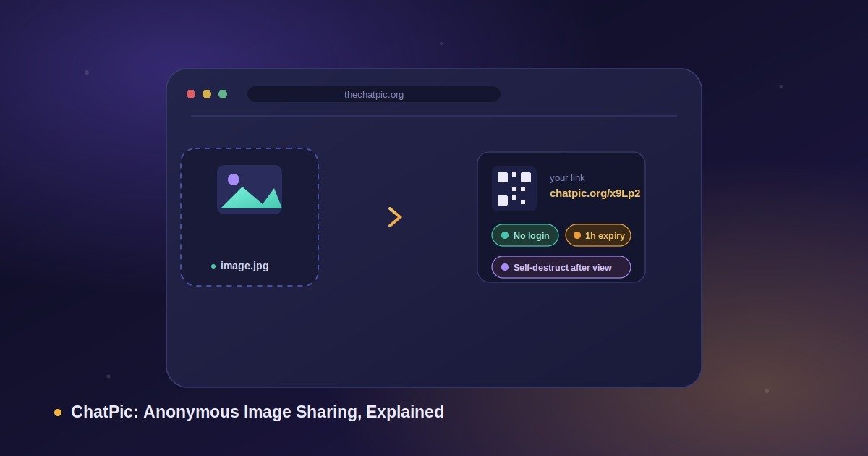Select the No login badge
Image resolution: width=868 pixels, height=456 pixels.
tap(525, 235)
